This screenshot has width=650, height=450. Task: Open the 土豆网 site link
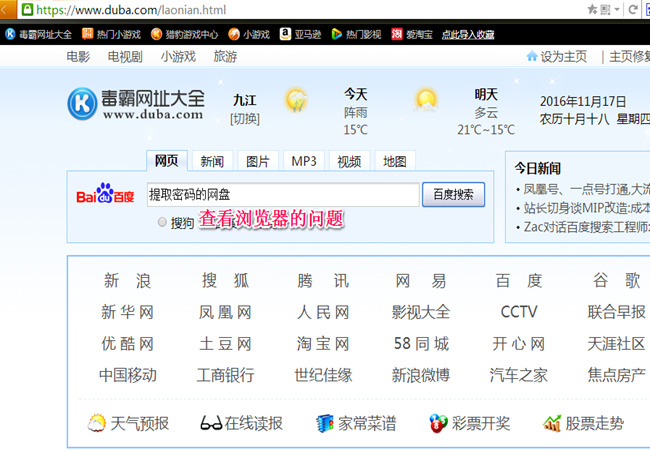pos(225,344)
